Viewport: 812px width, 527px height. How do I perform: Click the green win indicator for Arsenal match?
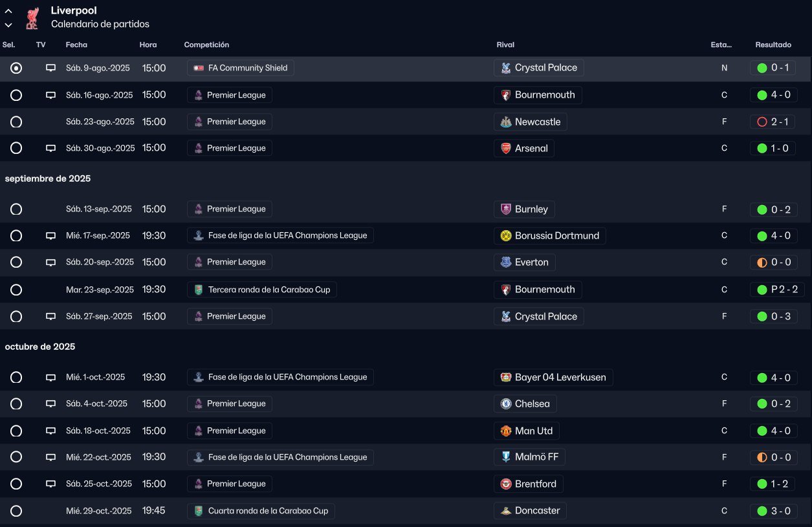(x=762, y=149)
